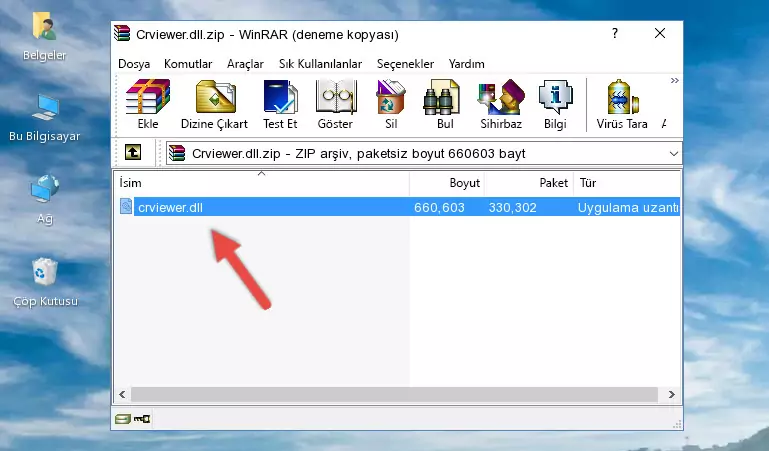
Task: Click the Uygulama uzantı type cell
Action: [628, 207]
